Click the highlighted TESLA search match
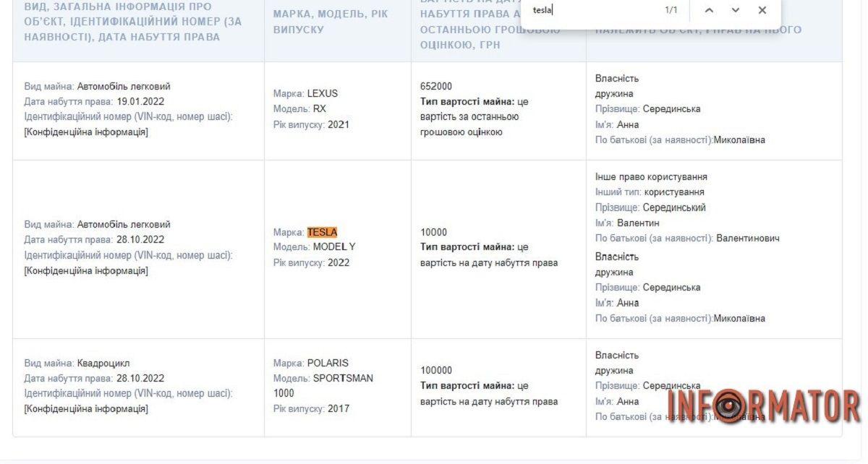This screenshot has height=464, width=868. [322, 232]
